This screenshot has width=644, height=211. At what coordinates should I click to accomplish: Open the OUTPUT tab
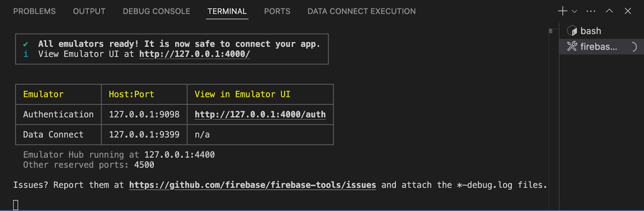pos(89,11)
